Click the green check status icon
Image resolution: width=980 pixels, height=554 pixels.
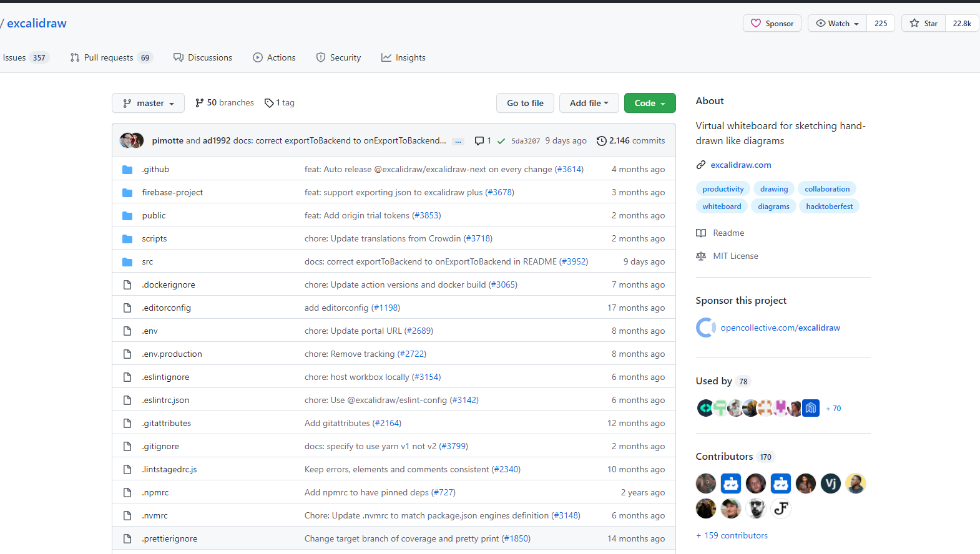tap(501, 141)
